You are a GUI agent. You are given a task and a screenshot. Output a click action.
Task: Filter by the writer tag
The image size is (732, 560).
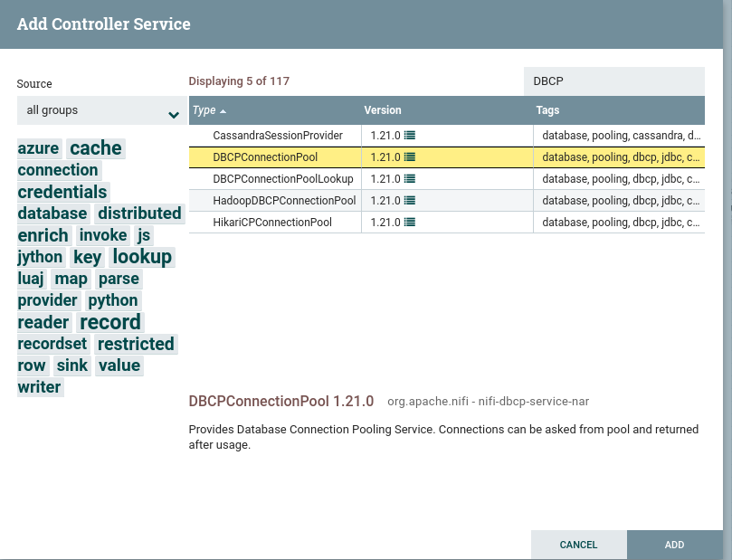(39, 387)
